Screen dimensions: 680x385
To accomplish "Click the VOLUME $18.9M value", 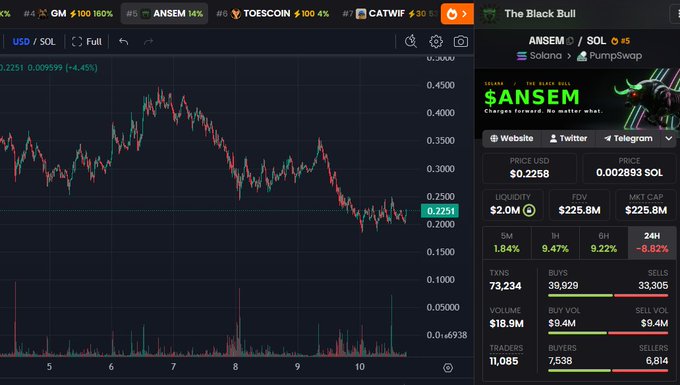I will coord(507,323).
